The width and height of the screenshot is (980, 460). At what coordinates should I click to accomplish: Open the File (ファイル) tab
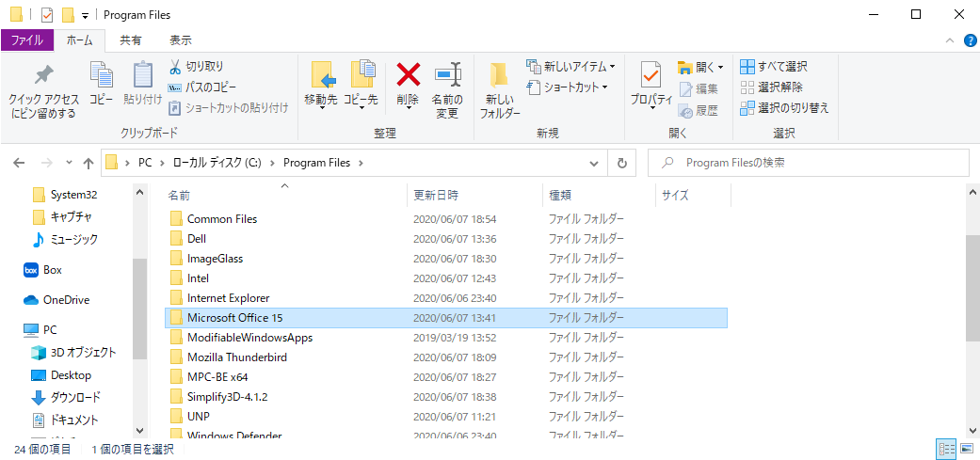click(27, 40)
